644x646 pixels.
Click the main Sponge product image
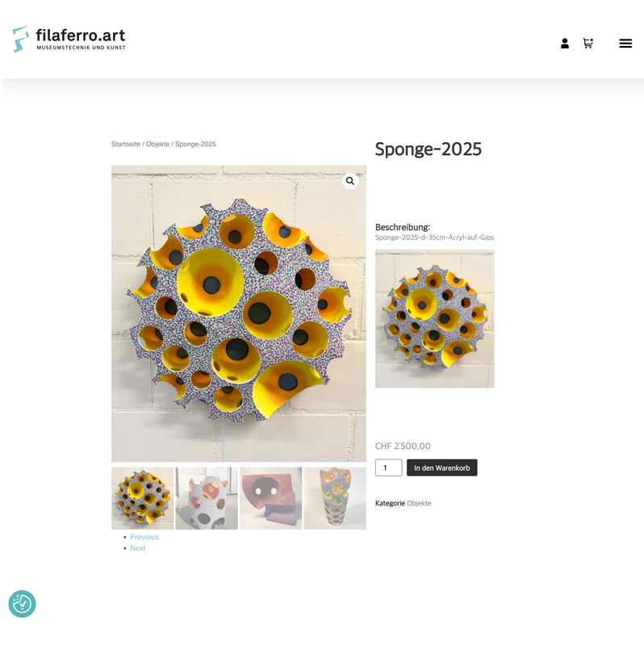coord(238,313)
